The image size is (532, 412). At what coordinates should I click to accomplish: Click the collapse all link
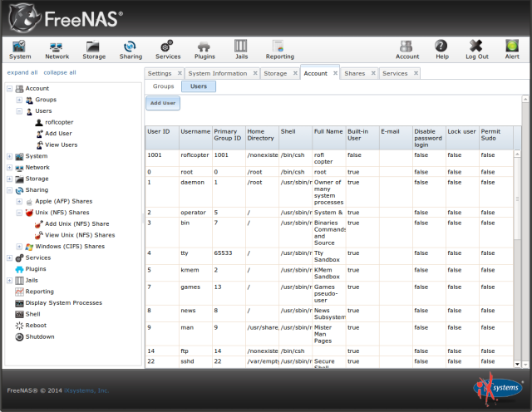[60, 72]
